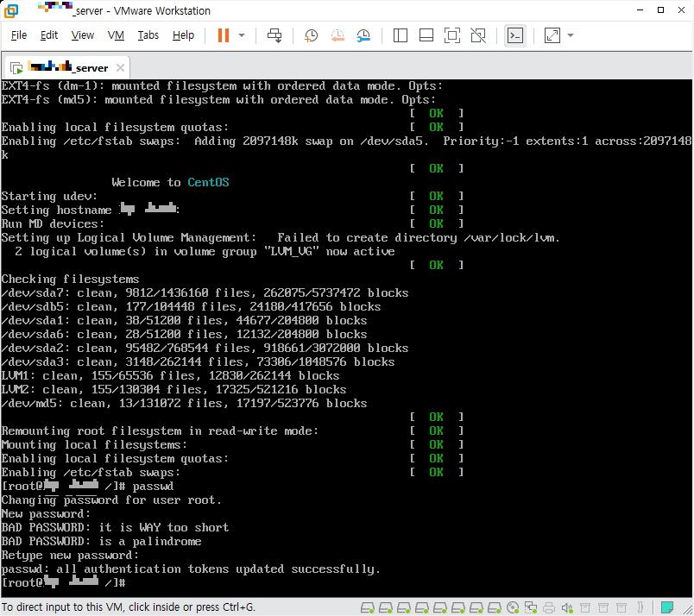Open the Tabs menu
The width and height of the screenshot is (694, 616).
click(x=148, y=35)
